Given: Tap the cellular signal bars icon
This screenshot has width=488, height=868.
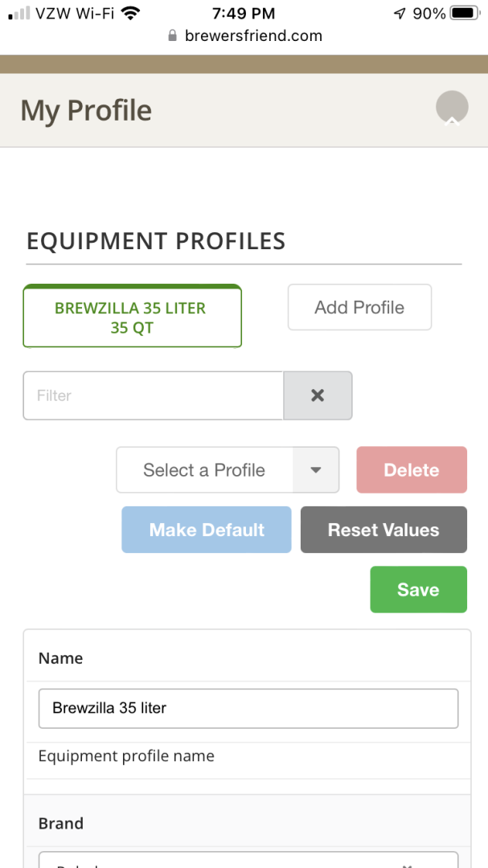Looking at the screenshot, I should coord(19,14).
